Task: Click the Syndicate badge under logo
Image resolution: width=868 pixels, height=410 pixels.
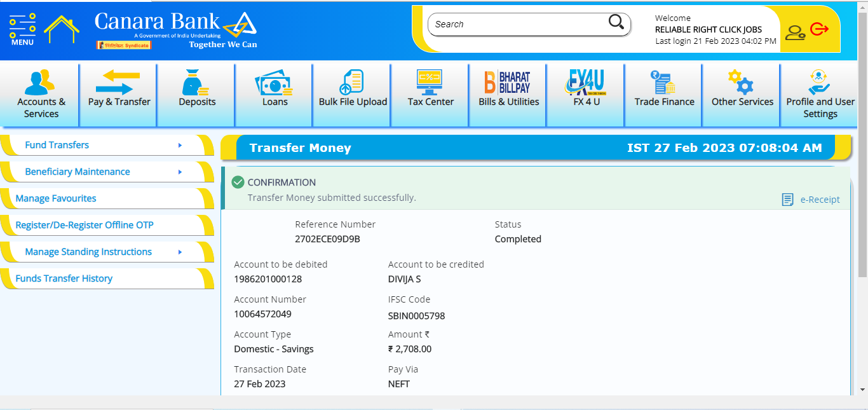Action: pos(124,45)
